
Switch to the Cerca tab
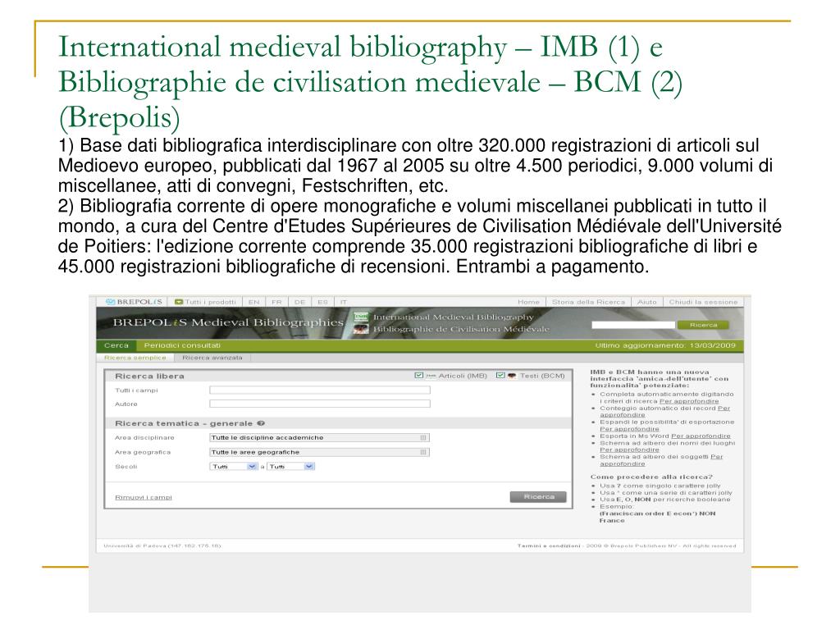pos(116,345)
